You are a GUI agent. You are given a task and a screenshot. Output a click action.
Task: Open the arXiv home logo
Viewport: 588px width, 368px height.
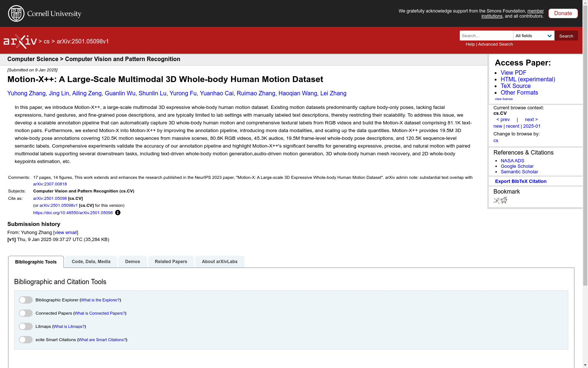click(20, 42)
